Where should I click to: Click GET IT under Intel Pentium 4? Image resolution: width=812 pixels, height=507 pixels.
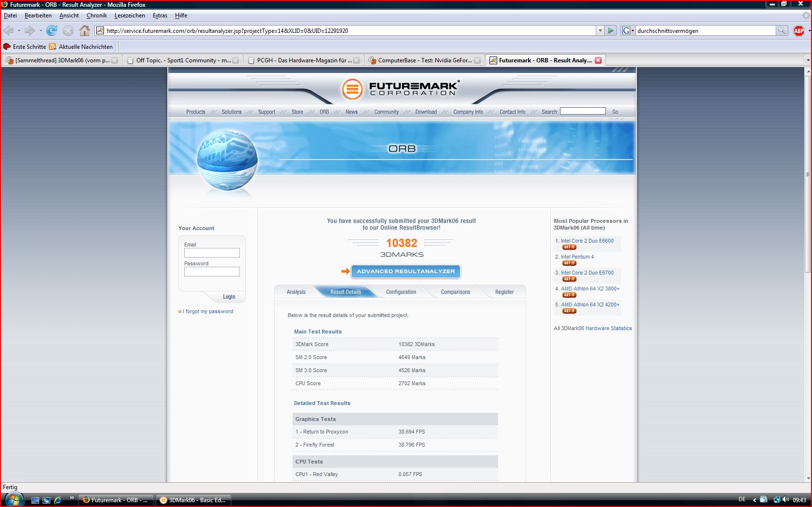(569, 263)
